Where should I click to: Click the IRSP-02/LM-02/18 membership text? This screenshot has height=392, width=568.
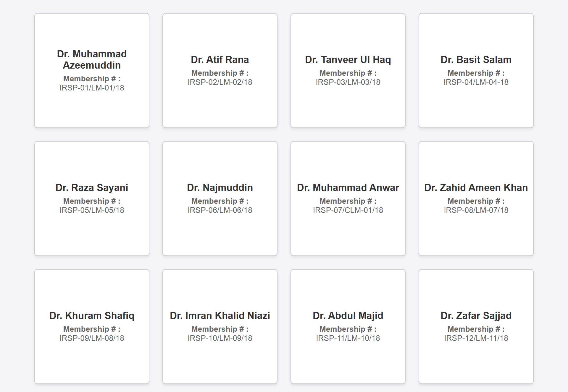(x=220, y=82)
